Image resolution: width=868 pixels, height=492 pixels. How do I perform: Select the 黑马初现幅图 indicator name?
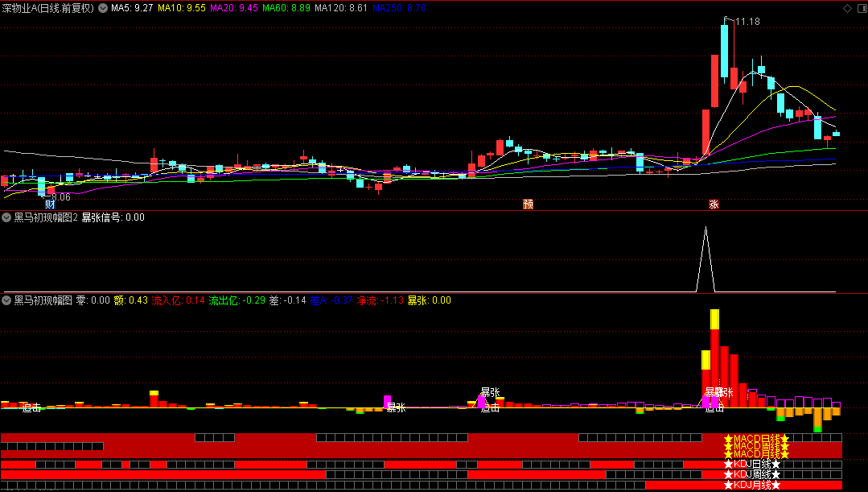click(43, 300)
